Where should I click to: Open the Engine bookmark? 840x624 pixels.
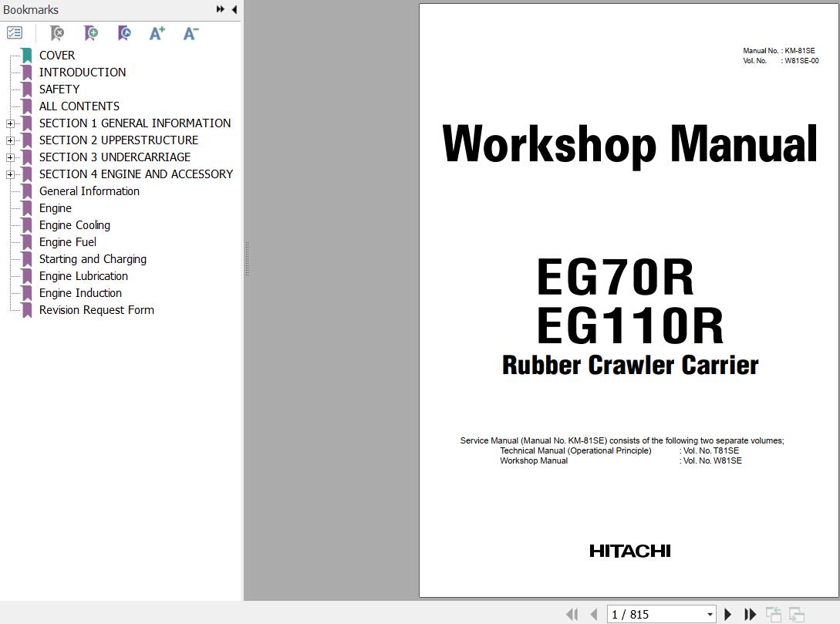(x=56, y=208)
